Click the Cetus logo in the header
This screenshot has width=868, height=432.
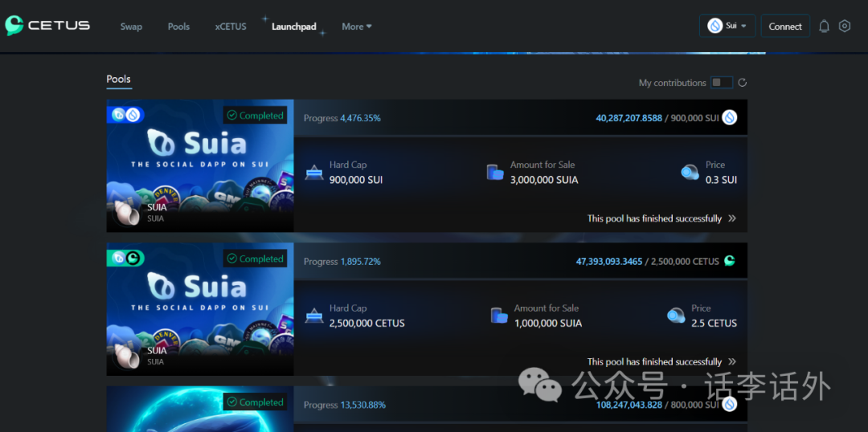(x=47, y=26)
